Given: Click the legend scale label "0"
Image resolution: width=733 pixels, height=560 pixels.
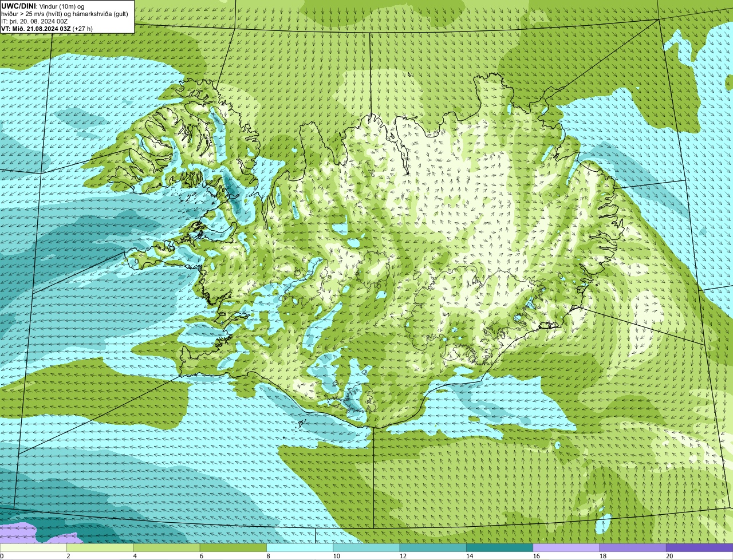Looking at the screenshot, I should (2, 556).
